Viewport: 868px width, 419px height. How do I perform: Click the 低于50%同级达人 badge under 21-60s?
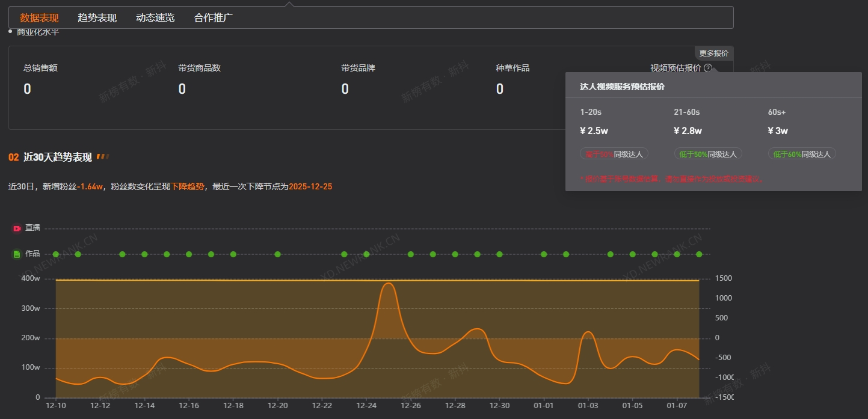(x=708, y=154)
